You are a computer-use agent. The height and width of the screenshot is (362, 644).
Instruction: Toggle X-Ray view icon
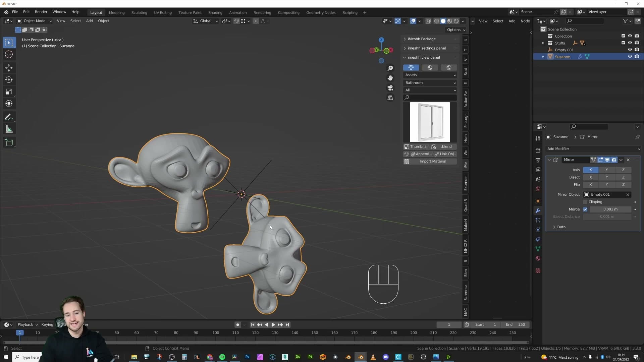pyautogui.click(x=428, y=21)
